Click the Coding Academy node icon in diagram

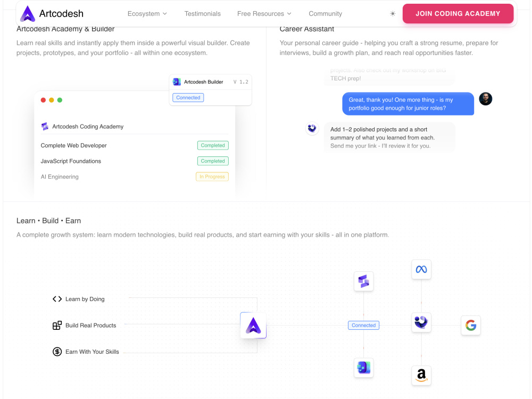[x=363, y=281]
